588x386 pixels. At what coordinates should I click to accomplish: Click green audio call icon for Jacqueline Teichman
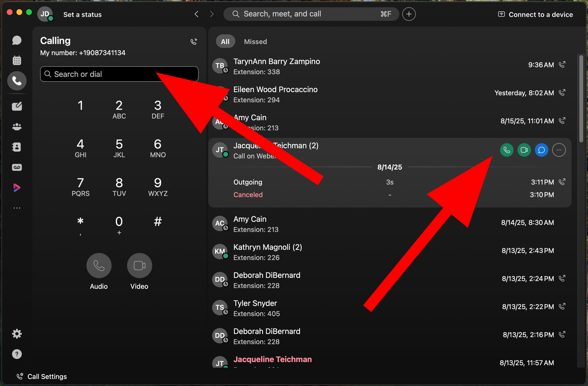pyautogui.click(x=507, y=150)
